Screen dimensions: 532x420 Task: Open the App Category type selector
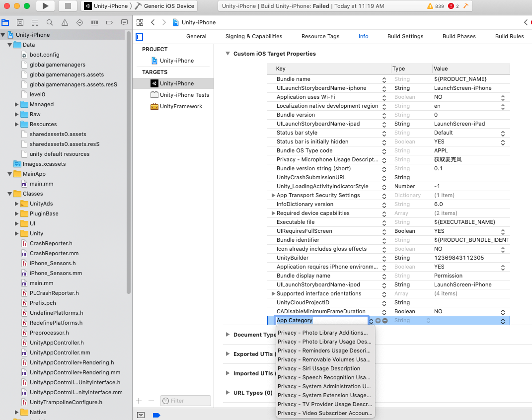(429, 321)
